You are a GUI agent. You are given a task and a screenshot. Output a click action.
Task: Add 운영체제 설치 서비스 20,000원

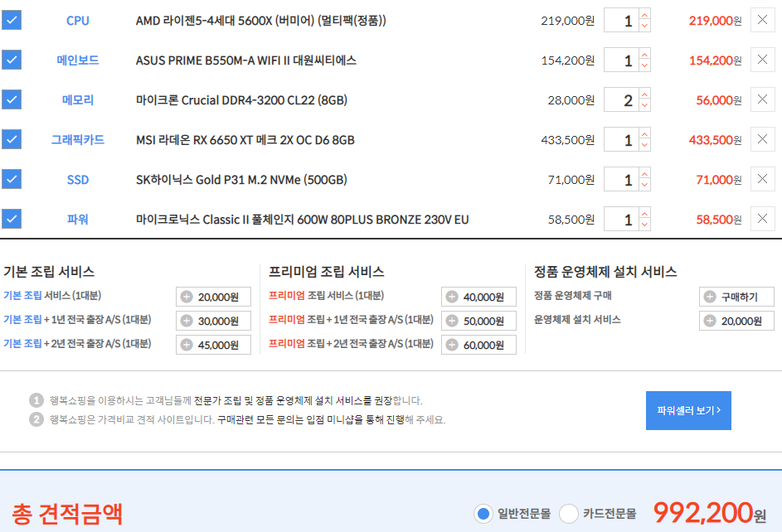pos(736,321)
